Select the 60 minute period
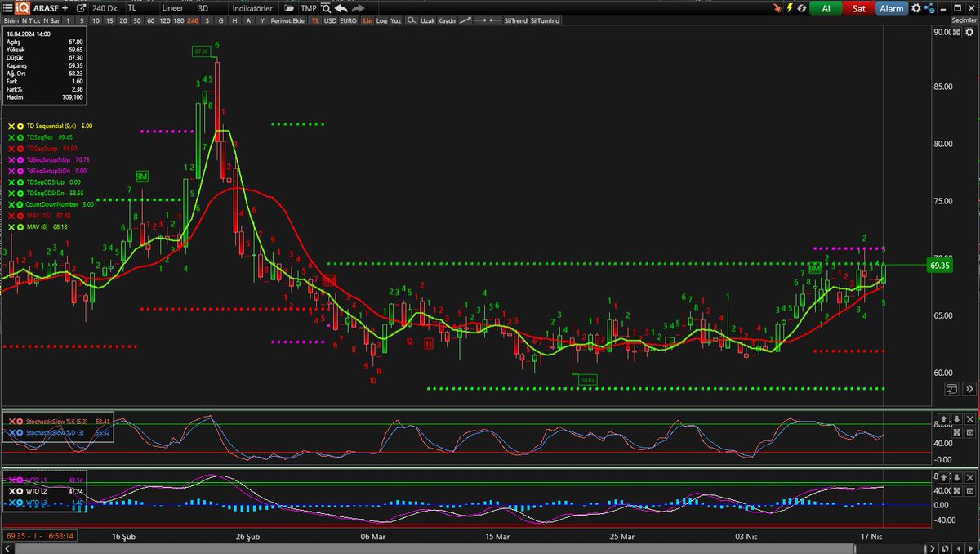 pos(150,20)
